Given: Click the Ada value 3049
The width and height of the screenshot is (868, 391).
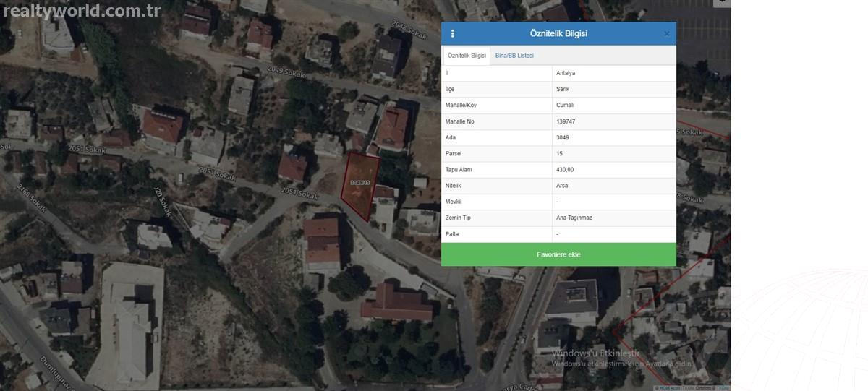Looking at the screenshot, I should tap(614, 137).
